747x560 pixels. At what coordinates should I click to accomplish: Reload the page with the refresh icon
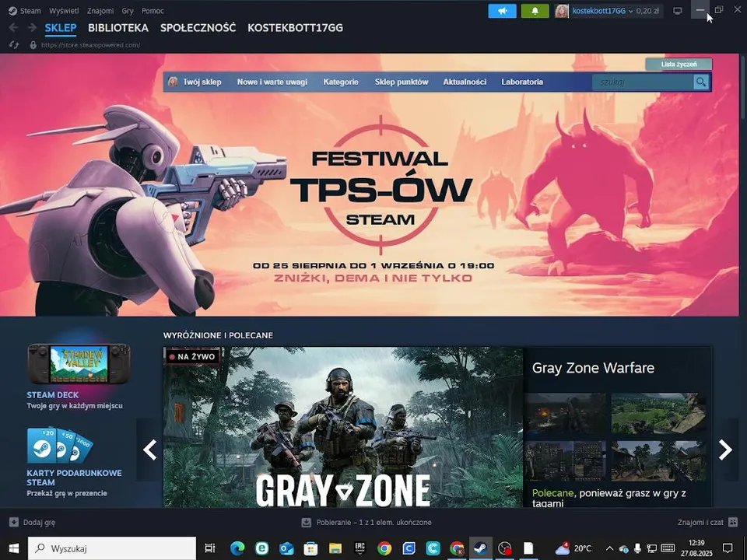click(14, 45)
